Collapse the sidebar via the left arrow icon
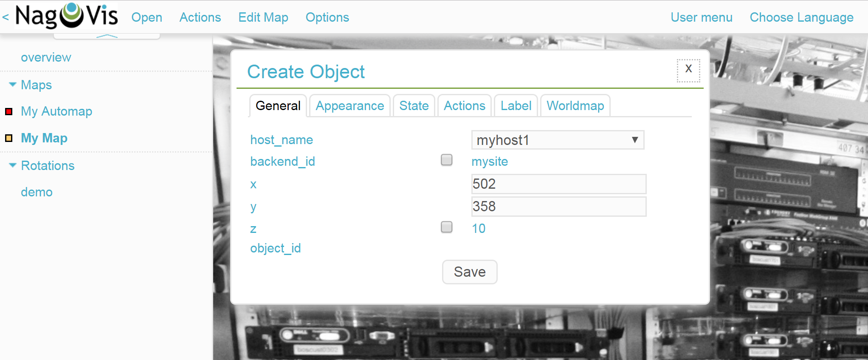This screenshot has height=360, width=868. pyautogui.click(x=5, y=17)
